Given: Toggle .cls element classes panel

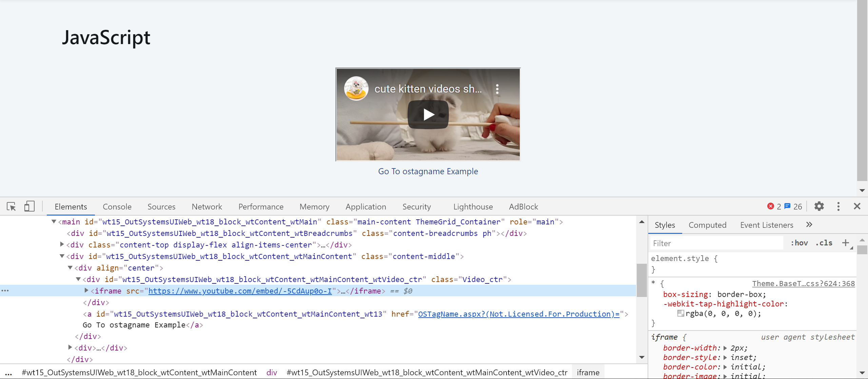Looking at the screenshot, I should point(825,243).
